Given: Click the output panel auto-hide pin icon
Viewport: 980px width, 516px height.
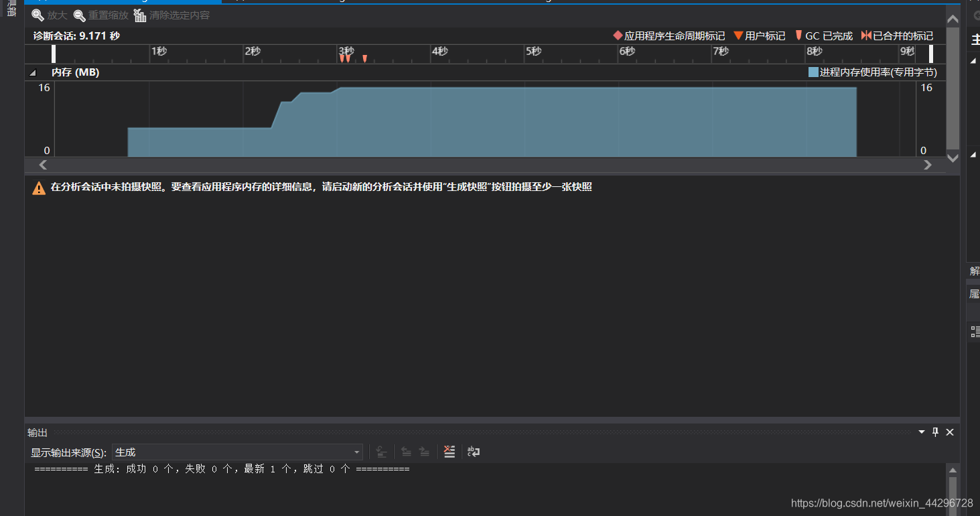Looking at the screenshot, I should pos(936,432).
